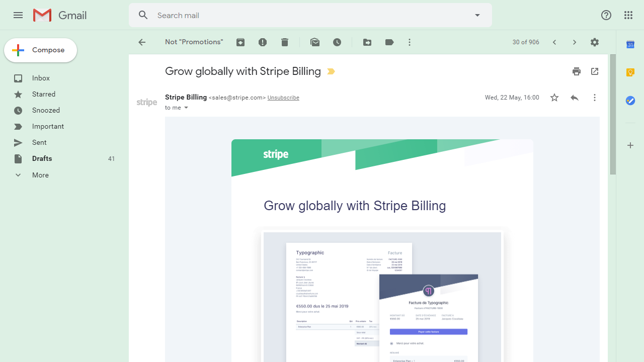This screenshot has height=362, width=644.
Task: Click the Stripe Billing sender name
Action: [186, 98]
